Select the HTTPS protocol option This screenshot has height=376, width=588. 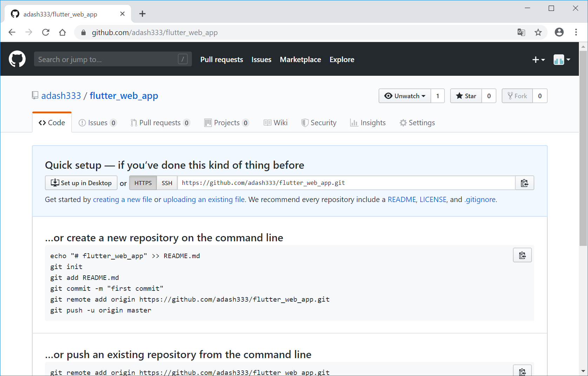coord(143,183)
